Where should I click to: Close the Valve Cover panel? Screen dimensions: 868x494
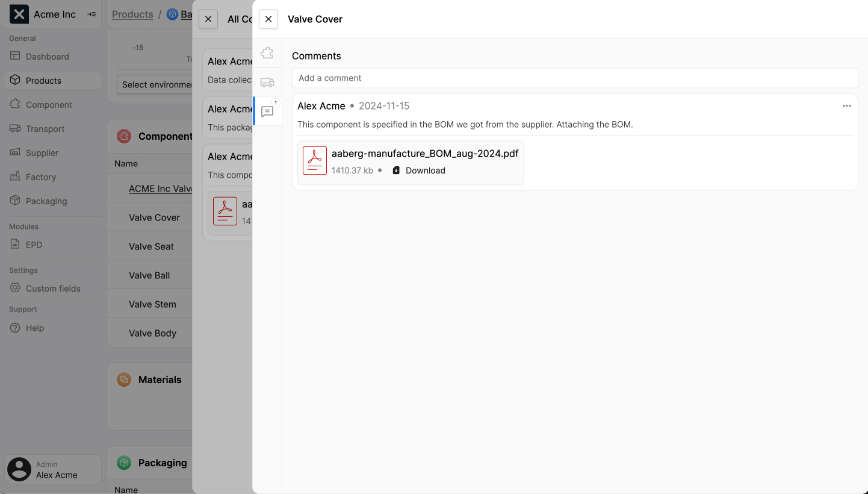pos(268,19)
